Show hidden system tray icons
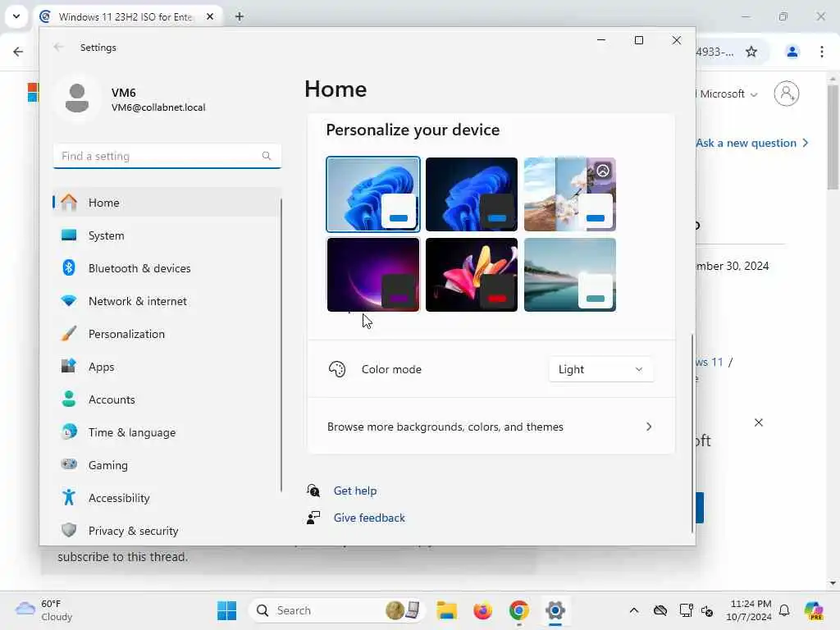 (634, 610)
